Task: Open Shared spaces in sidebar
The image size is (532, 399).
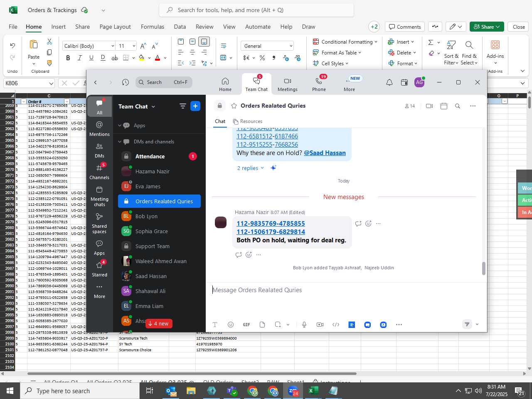Action: 99,224
